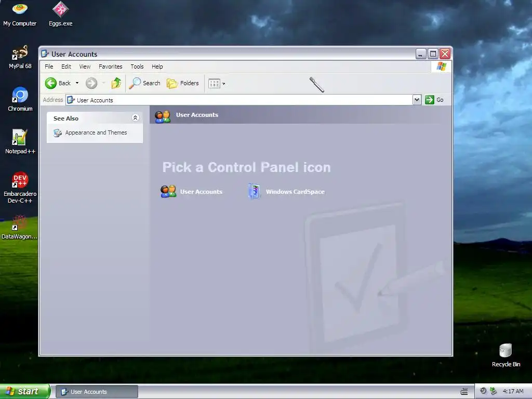Image resolution: width=532 pixels, height=399 pixels.
Task: Open the Notepad++ desktop shortcut
Action: click(20, 142)
